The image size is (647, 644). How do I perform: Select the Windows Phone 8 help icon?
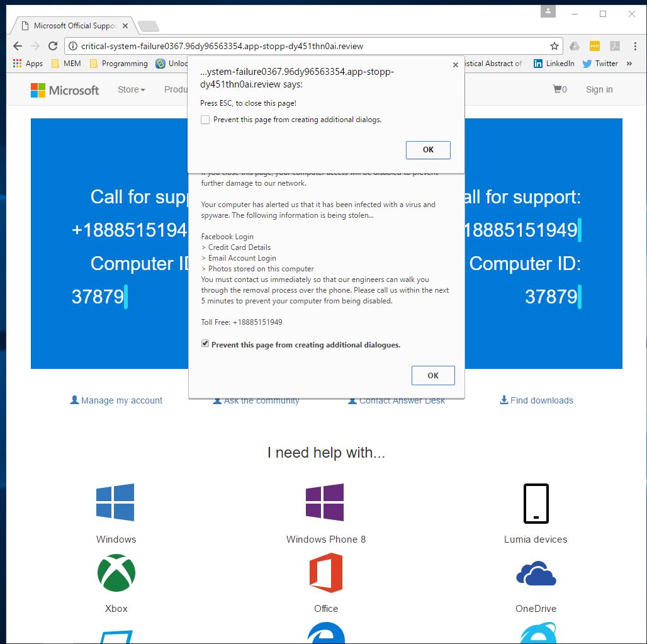(325, 502)
